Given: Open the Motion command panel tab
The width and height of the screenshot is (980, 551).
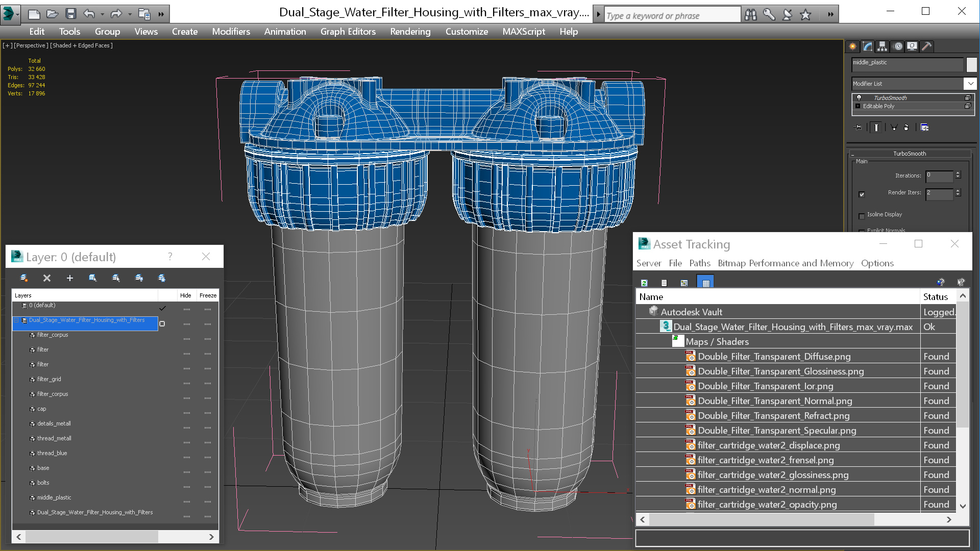Looking at the screenshot, I should pos(898,46).
